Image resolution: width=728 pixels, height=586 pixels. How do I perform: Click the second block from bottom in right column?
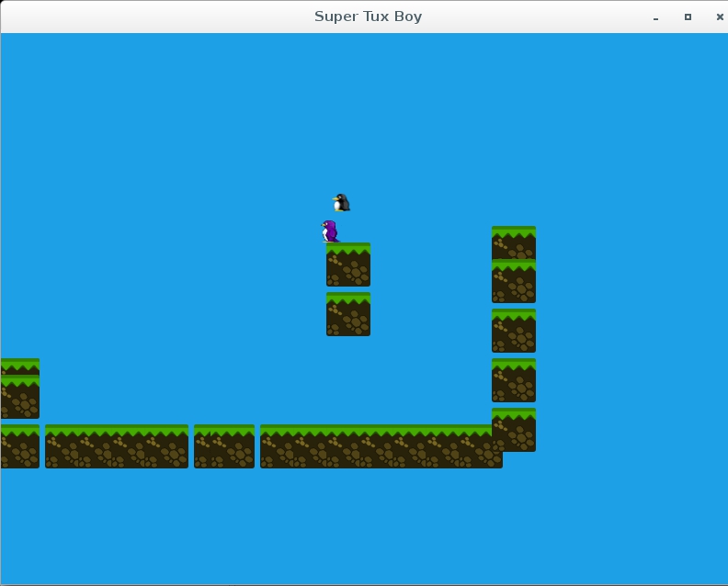514,381
